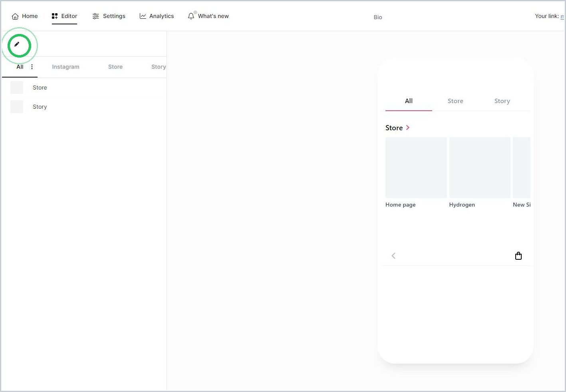Expand the Store section chevron in preview

pos(408,127)
